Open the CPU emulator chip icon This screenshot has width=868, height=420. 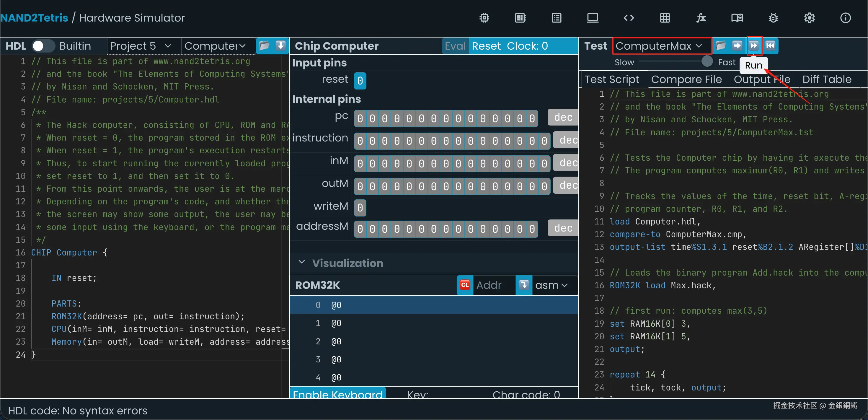coord(520,18)
